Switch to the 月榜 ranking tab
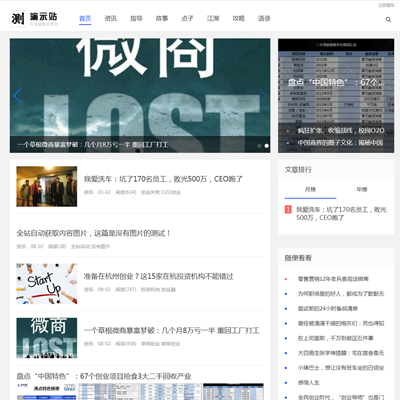 tap(310, 189)
